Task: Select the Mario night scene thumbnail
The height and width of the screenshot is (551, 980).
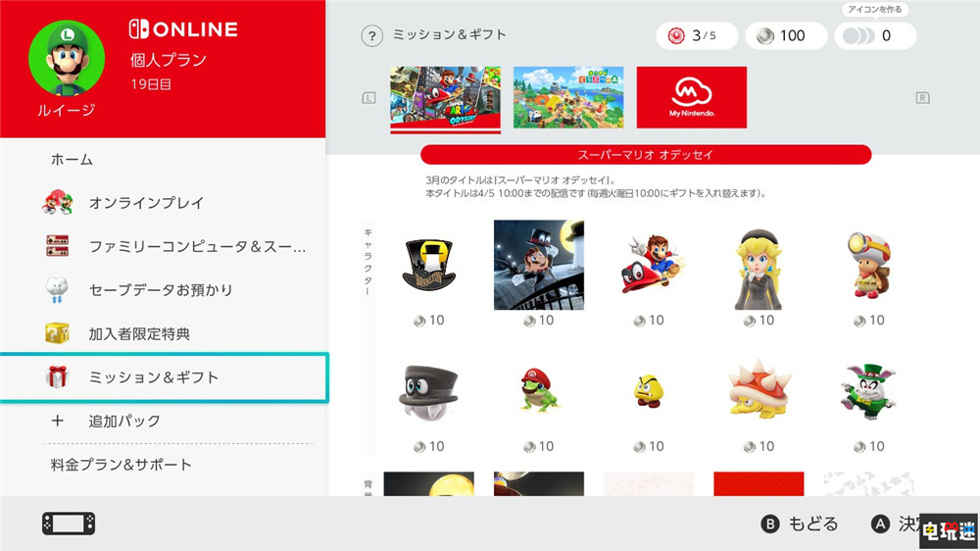Action: (539, 265)
